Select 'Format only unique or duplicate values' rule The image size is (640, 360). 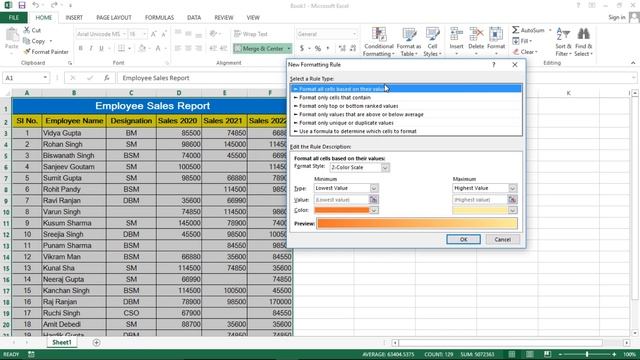[x=406, y=123]
